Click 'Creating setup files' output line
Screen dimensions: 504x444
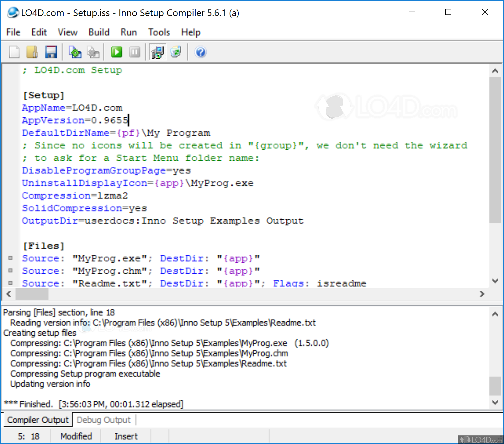click(x=40, y=333)
